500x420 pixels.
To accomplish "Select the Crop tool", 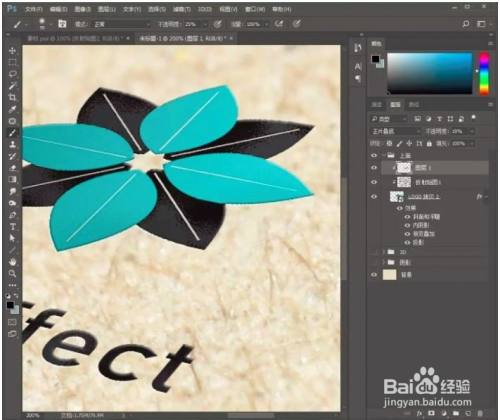I will (x=12, y=97).
